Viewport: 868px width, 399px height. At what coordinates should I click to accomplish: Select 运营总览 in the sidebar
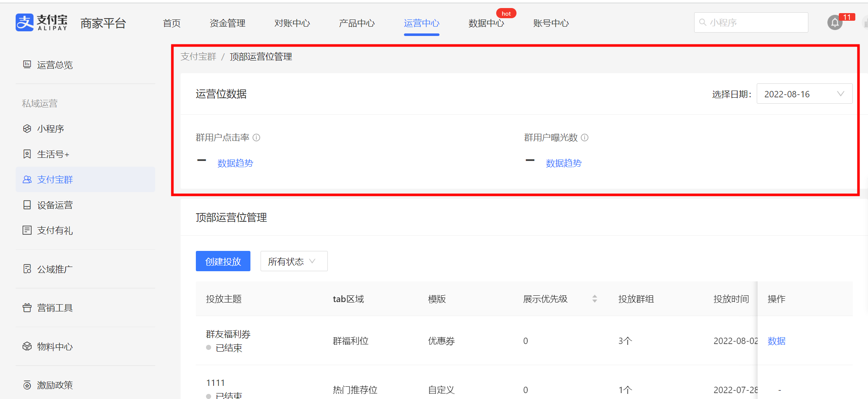55,65
